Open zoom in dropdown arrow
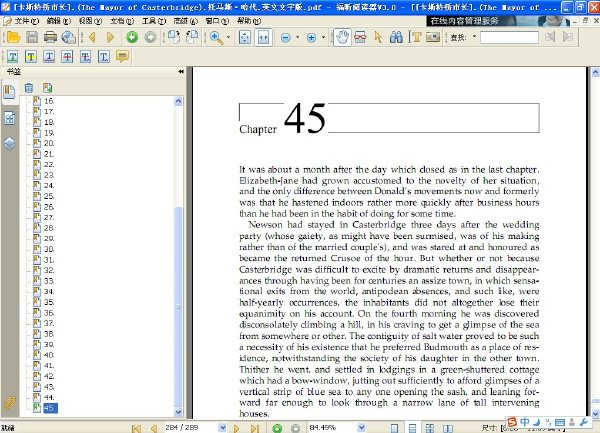 (323, 37)
